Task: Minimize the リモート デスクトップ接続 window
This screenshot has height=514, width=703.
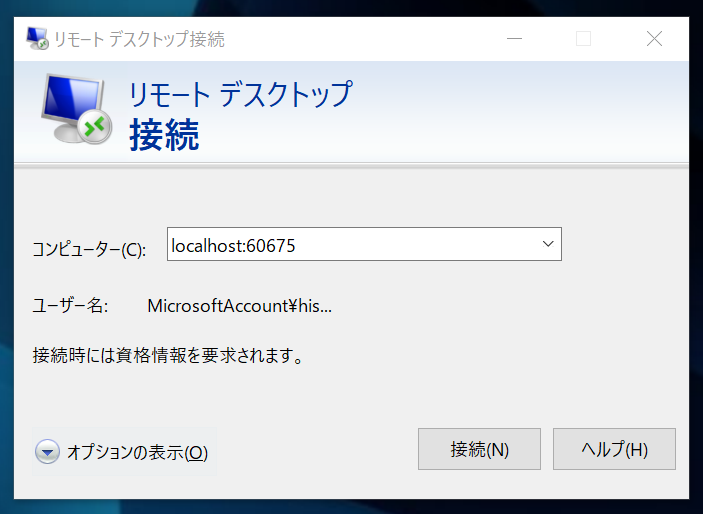Action: (513, 39)
